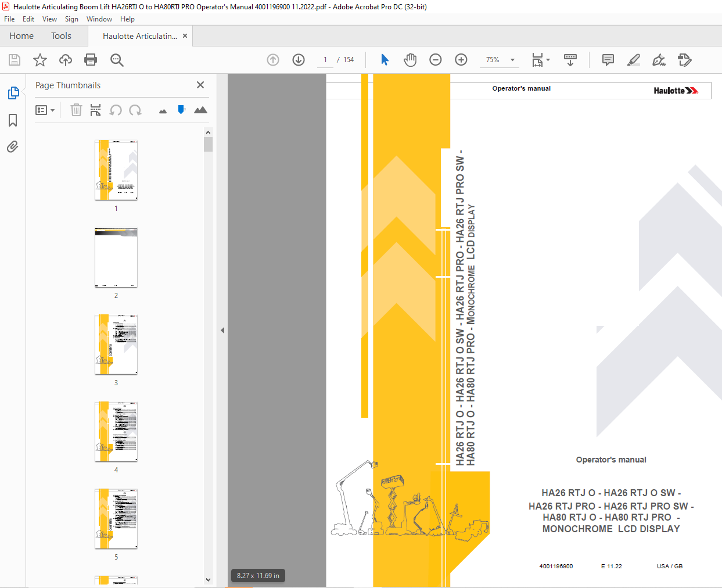Image resolution: width=722 pixels, height=588 pixels.
Task: Select page 4 thumbnail
Action: tap(116, 432)
